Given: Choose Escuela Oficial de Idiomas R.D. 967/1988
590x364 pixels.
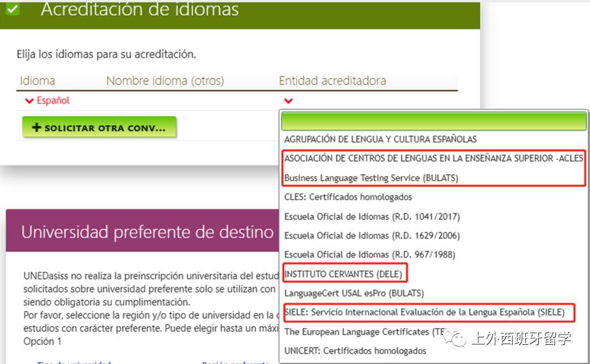Looking at the screenshot, I should (x=369, y=255).
